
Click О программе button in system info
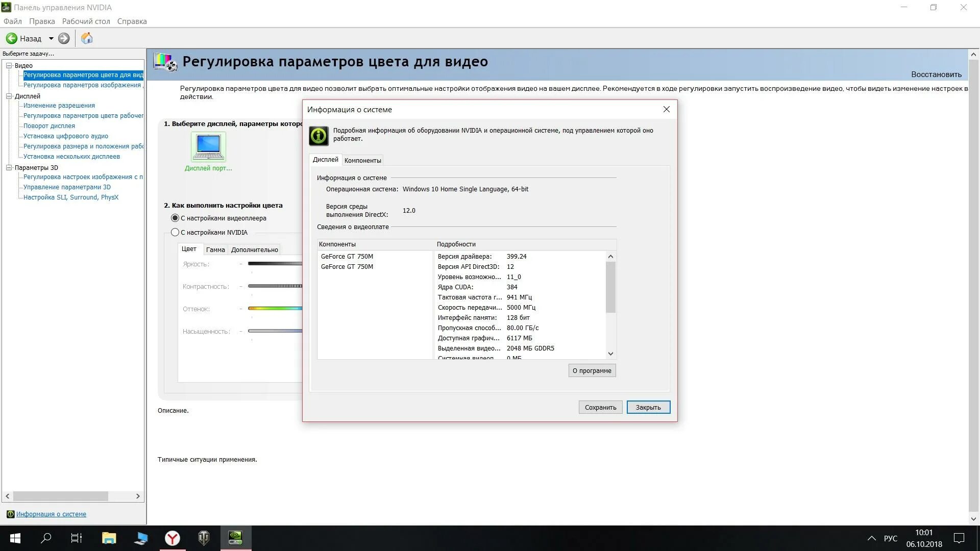(592, 370)
